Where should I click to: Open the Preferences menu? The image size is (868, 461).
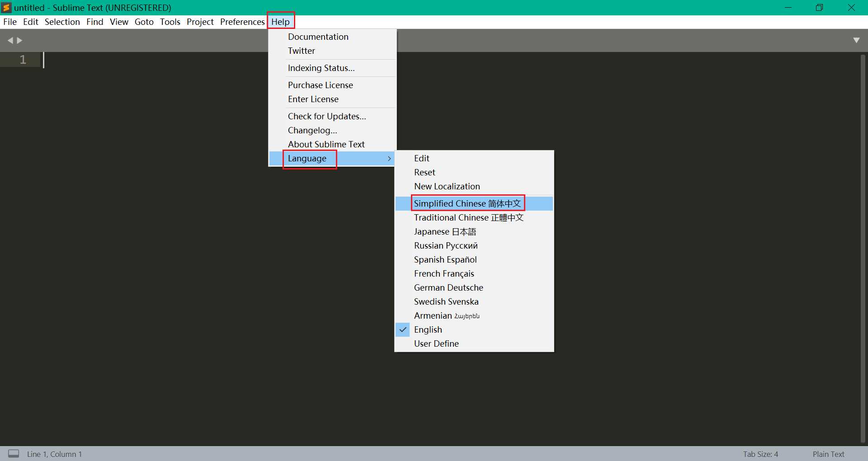[x=242, y=22]
